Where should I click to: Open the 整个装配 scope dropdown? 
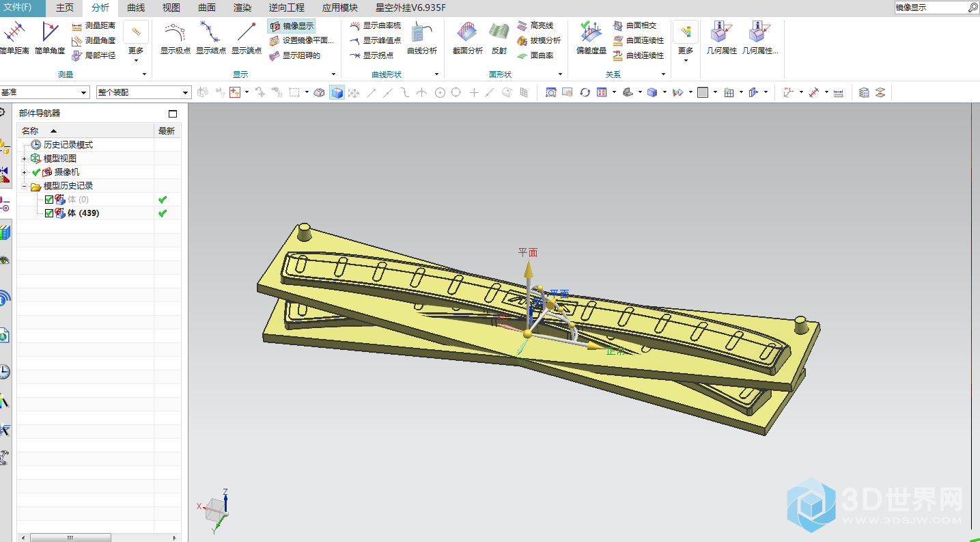point(143,92)
